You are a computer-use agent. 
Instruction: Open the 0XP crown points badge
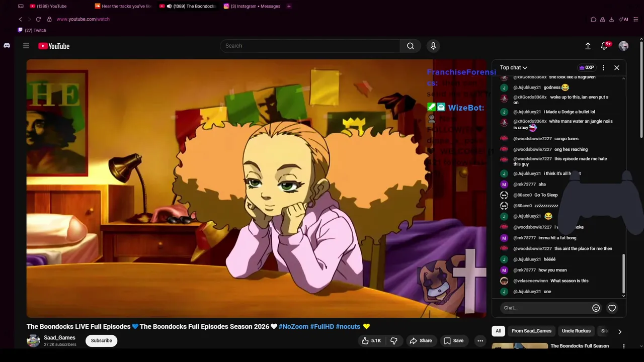[587, 67]
